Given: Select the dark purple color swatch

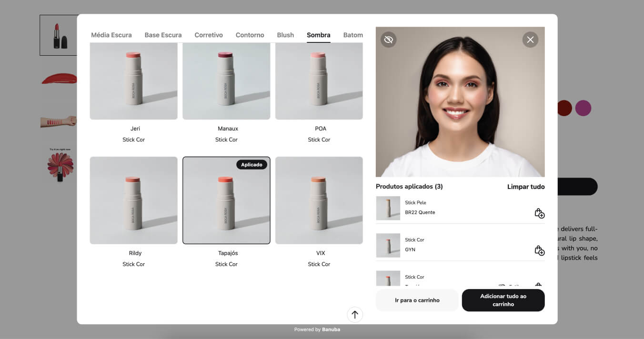Looking at the screenshot, I should click(583, 108).
